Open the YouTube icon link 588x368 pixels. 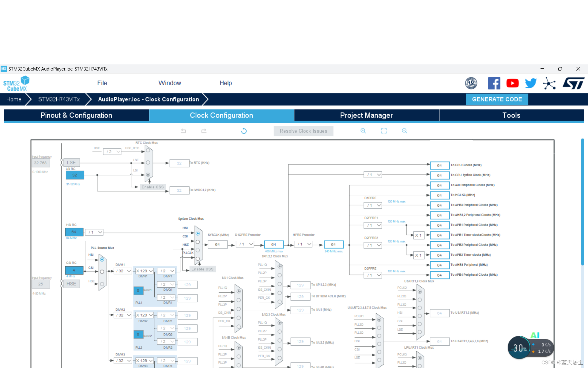pos(512,83)
